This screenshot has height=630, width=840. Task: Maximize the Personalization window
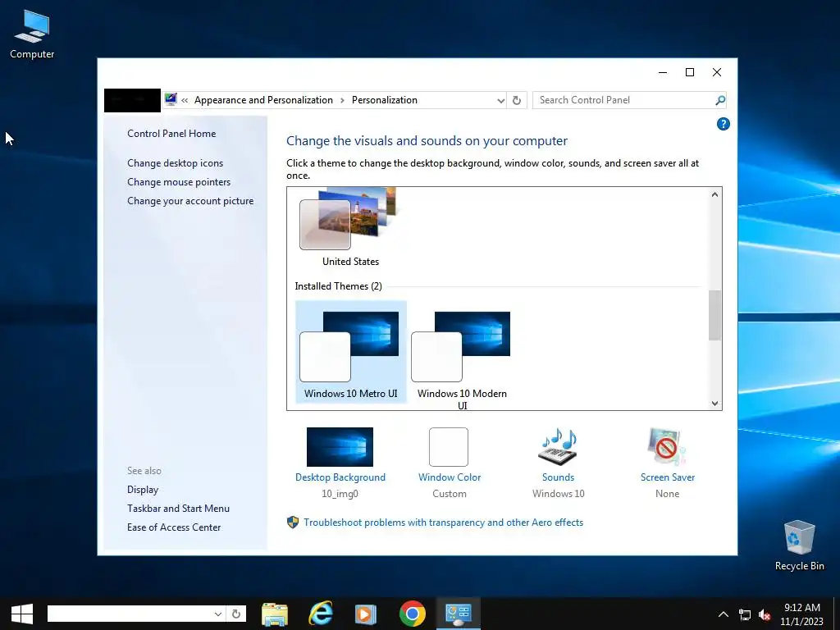[x=690, y=72]
